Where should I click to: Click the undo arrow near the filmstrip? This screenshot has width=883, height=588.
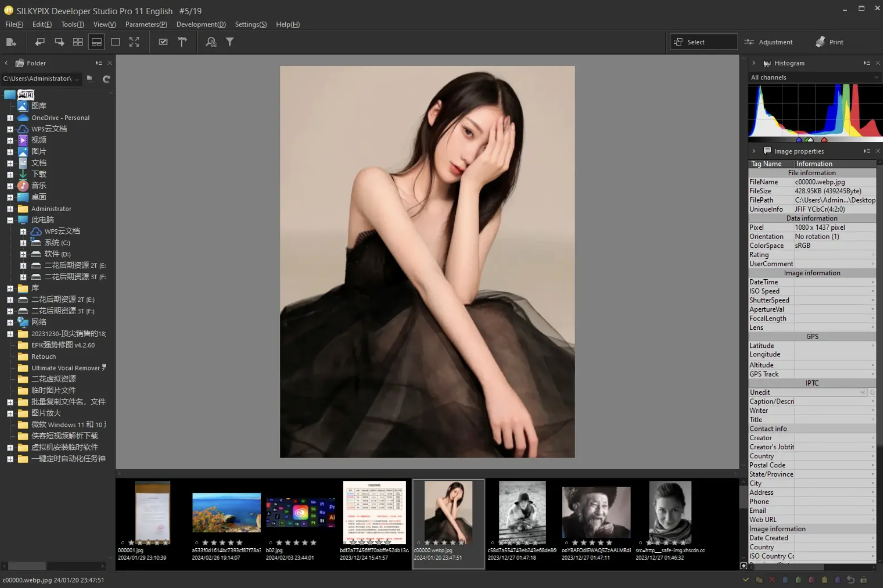click(x=852, y=580)
